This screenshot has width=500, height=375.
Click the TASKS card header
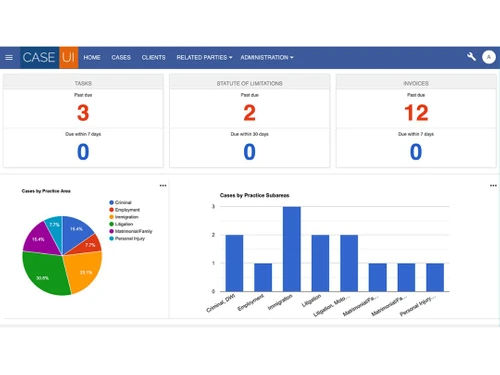click(83, 83)
